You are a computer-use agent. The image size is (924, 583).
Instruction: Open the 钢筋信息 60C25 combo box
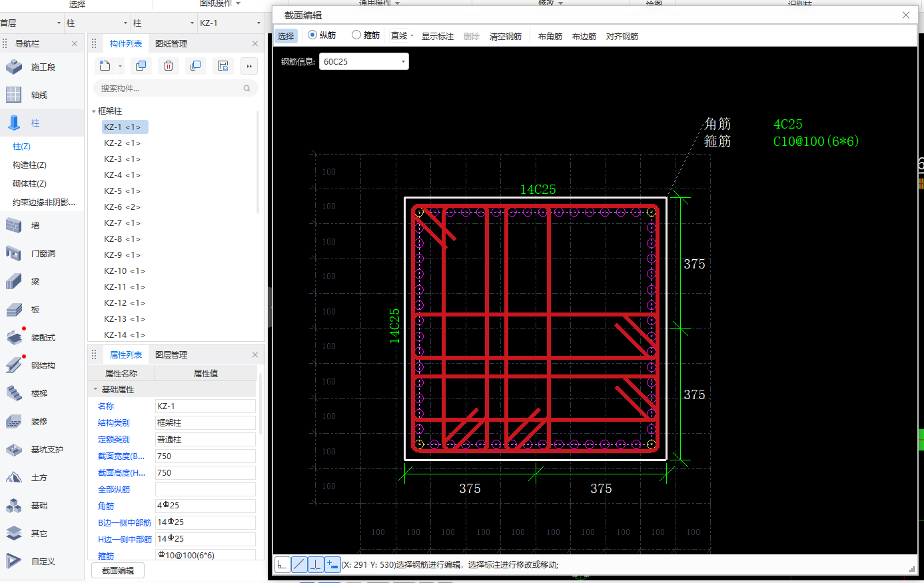pyautogui.click(x=364, y=61)
